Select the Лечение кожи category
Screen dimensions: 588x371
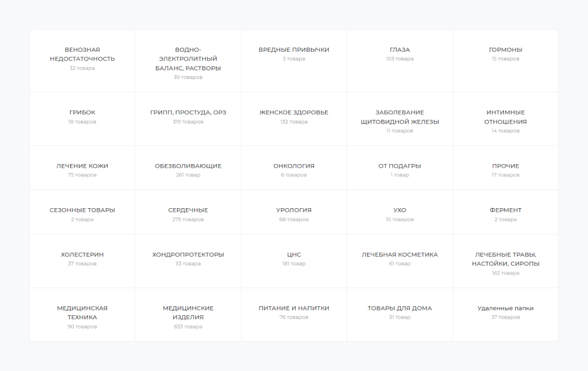pyautogui.click(x=82, y=166)
